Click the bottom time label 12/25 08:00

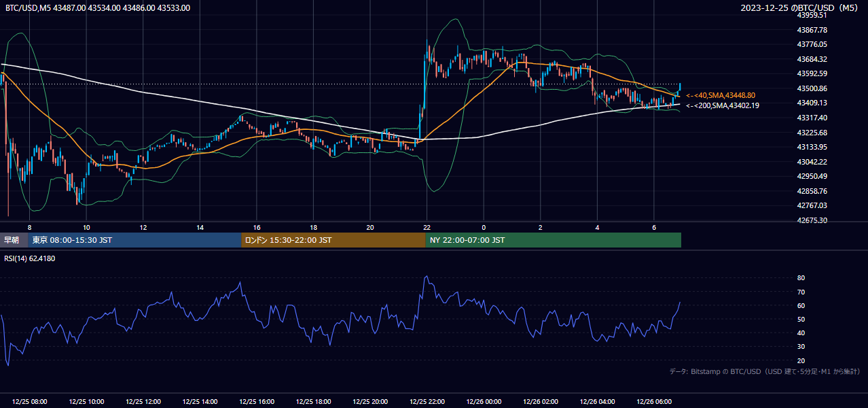(x=30, y=402)
